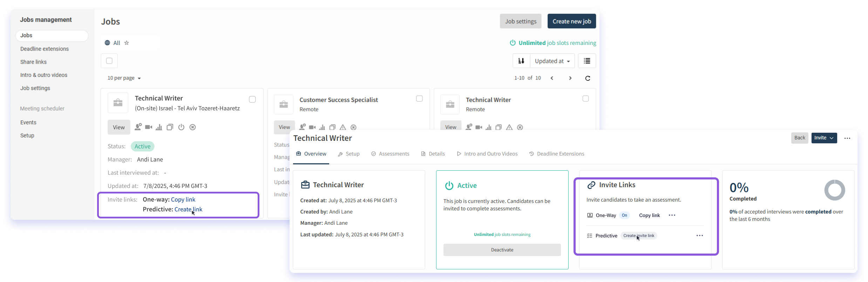868x282 pixels.
Task: Open Job settings in the sidebar
Action: (35, 88)
